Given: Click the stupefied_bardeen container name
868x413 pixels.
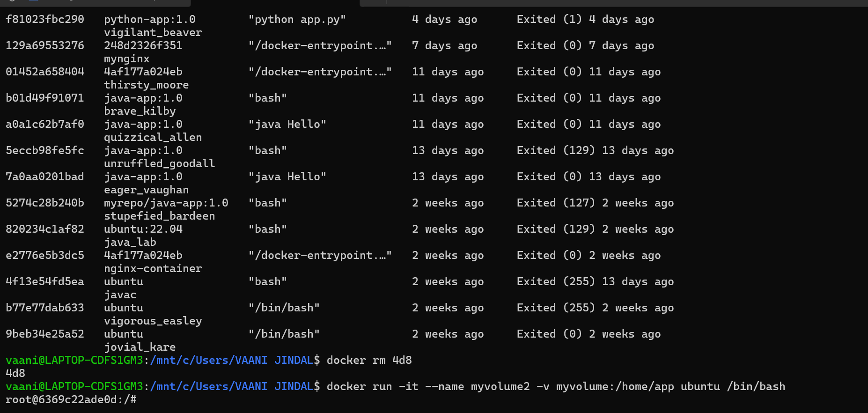Looking at the screenshot, I should pos(159,216).
